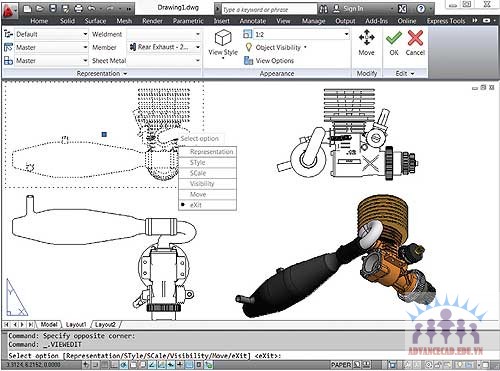Choose Move from the context menu
Screen dimensions: 500x371
(208, 194)
